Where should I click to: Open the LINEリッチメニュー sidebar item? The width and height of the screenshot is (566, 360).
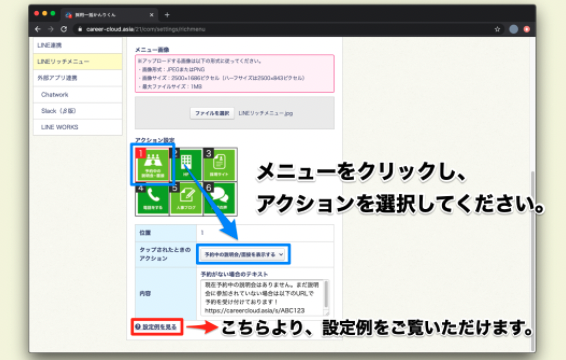tap(78, 62)
